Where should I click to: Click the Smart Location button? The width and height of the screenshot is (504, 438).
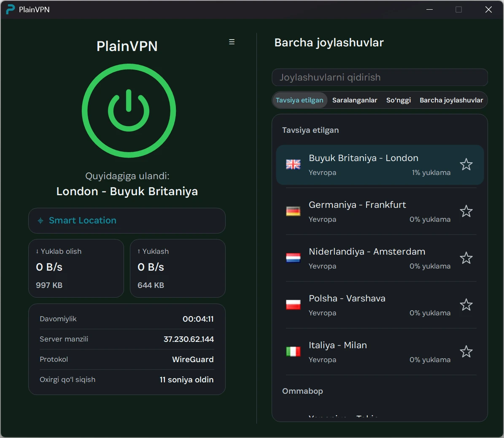[127, 220]
